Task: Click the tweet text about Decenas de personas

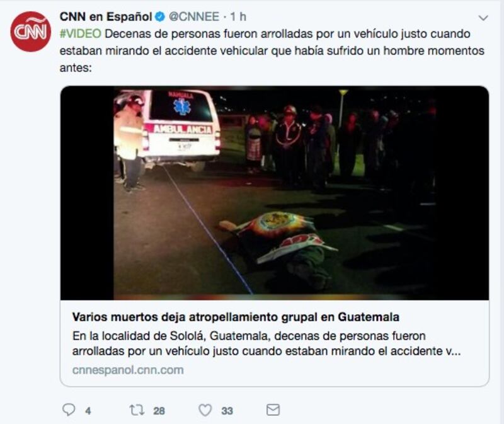Action: tap(272, 51)
